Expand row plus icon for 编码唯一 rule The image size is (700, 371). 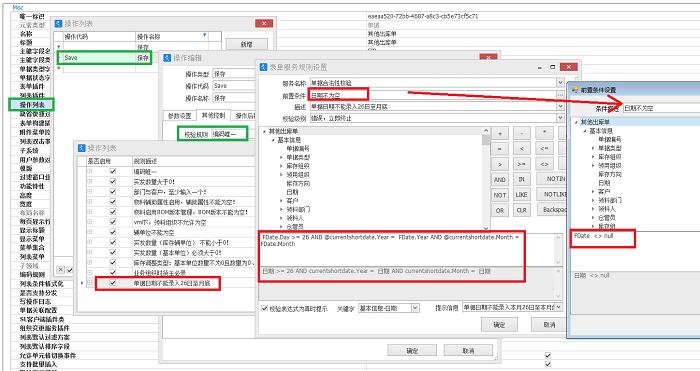(90, 171)
